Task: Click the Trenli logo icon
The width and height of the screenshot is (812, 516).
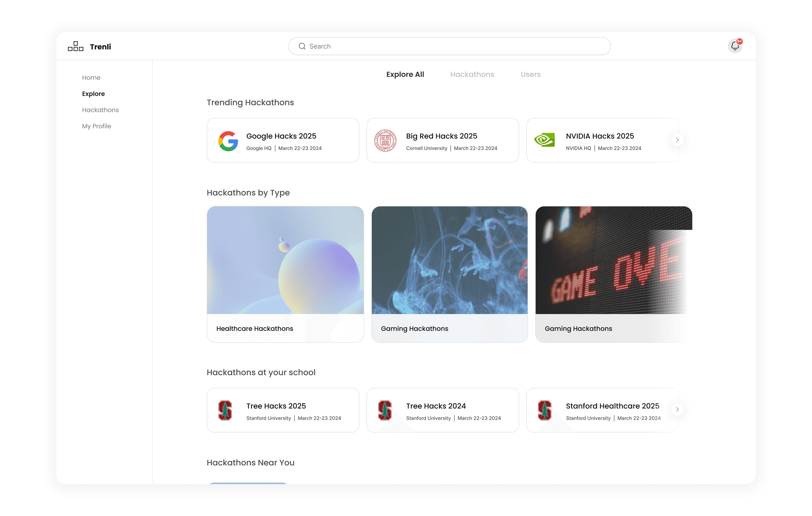Action: (75, 46)
